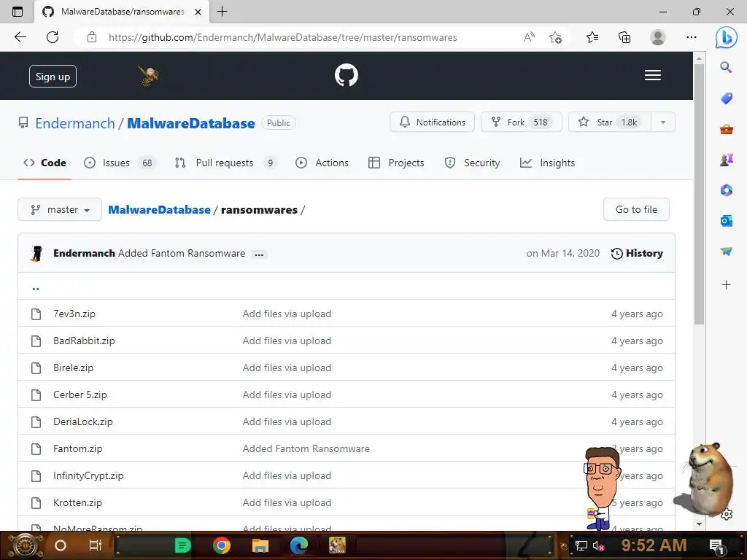
Task: Launch Chrome from the taskbar
Action: [222, 545]
